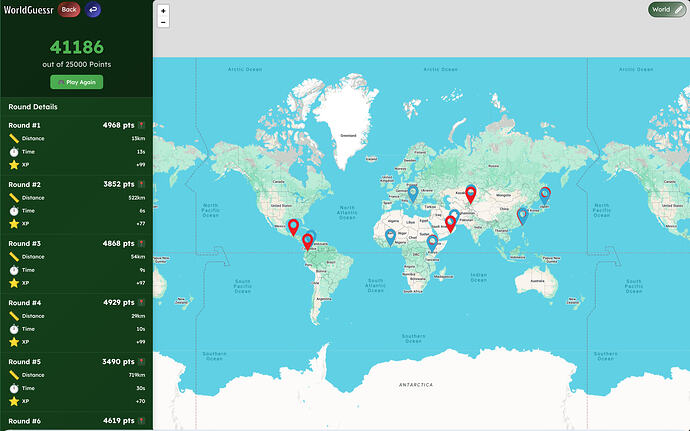Select the red marker over Mexico

tap(293, 228)
